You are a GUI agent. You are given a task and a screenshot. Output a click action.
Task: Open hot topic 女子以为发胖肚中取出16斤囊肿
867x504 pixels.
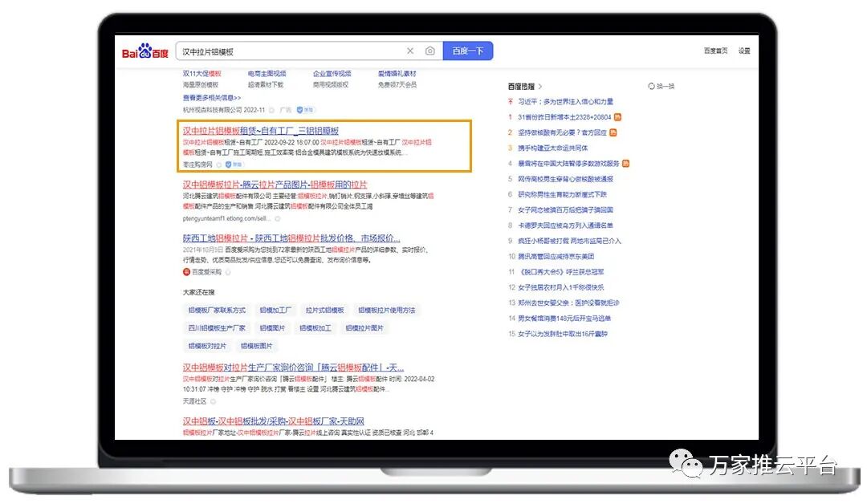point(563,334)
